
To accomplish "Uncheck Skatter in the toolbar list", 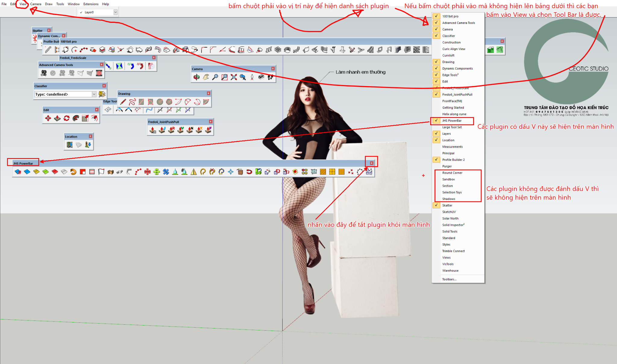I will 458,205.
